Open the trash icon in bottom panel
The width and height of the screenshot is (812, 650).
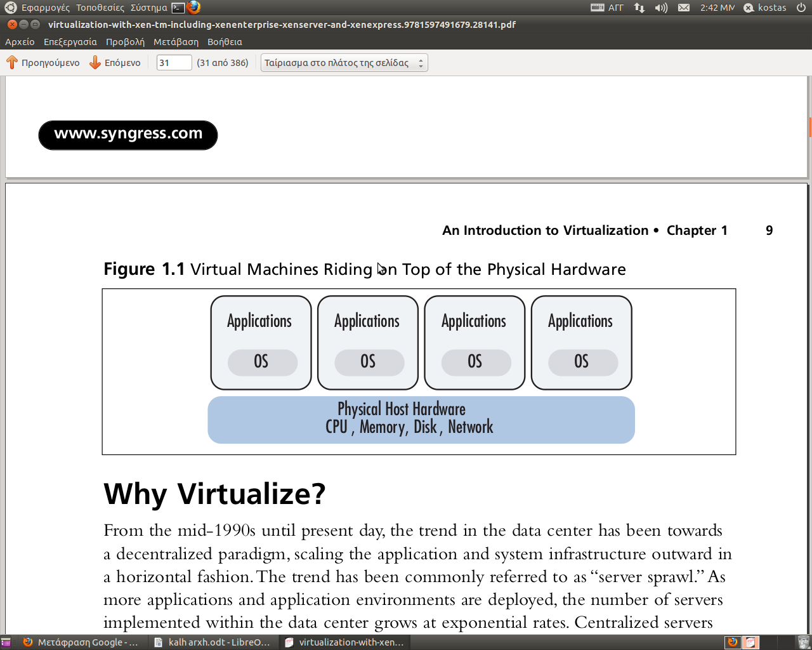tap(803, 642)
